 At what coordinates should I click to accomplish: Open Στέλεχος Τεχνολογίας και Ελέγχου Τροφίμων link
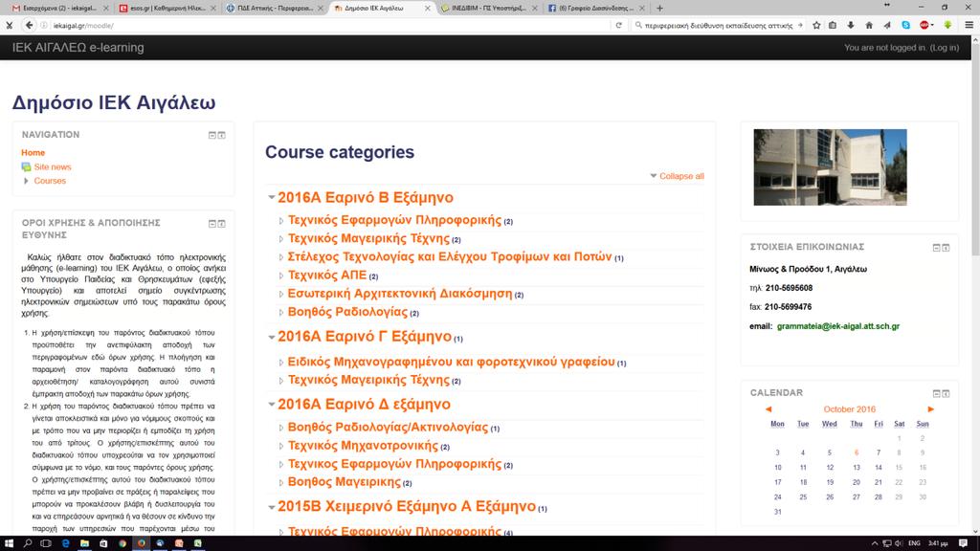(x=450, y=256)
